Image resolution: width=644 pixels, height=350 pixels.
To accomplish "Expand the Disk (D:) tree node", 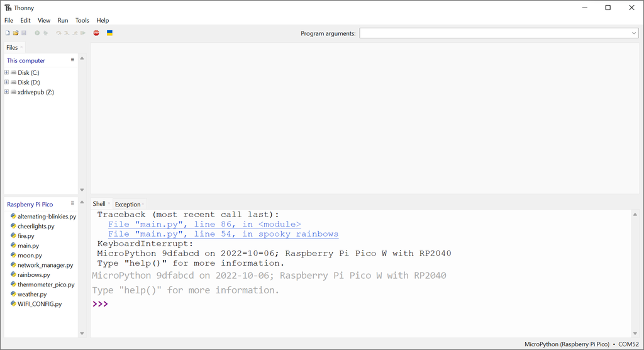I will [x=6, y=82].
